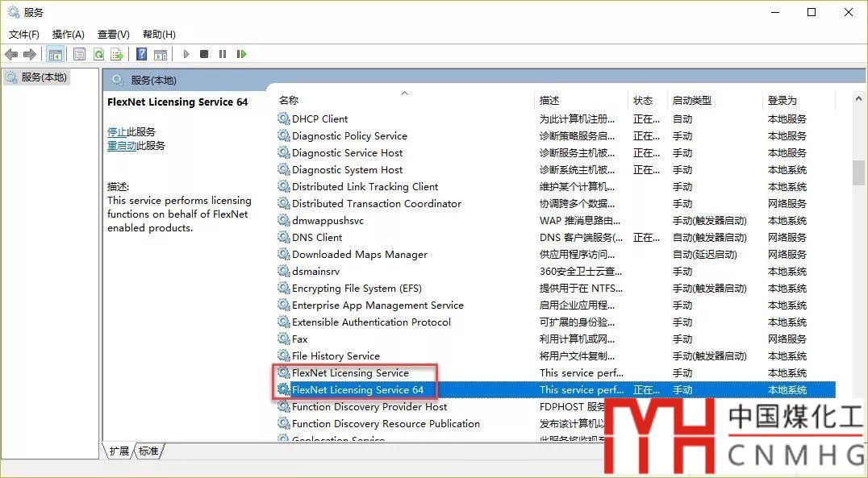
Task: Toggle the show/hide action pane icon
Action: (161, 54)
